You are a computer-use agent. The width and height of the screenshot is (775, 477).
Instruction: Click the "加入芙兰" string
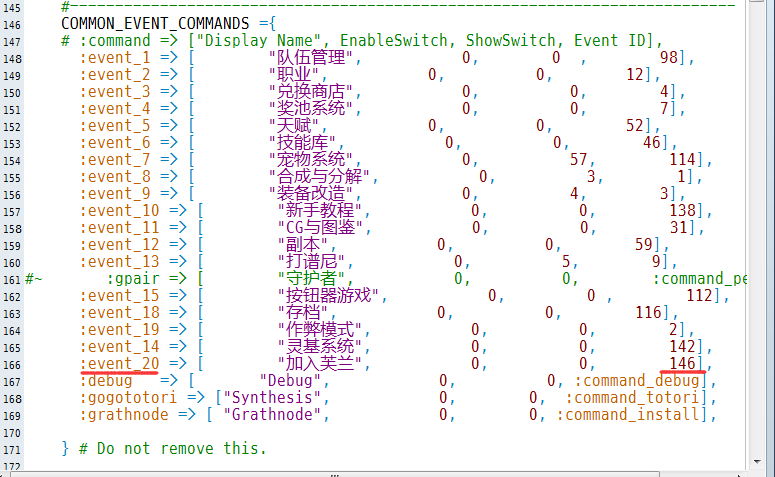(320, 364)
